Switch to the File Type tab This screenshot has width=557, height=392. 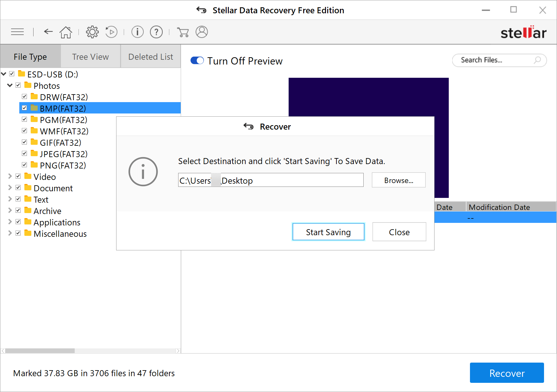pos(30,57)
